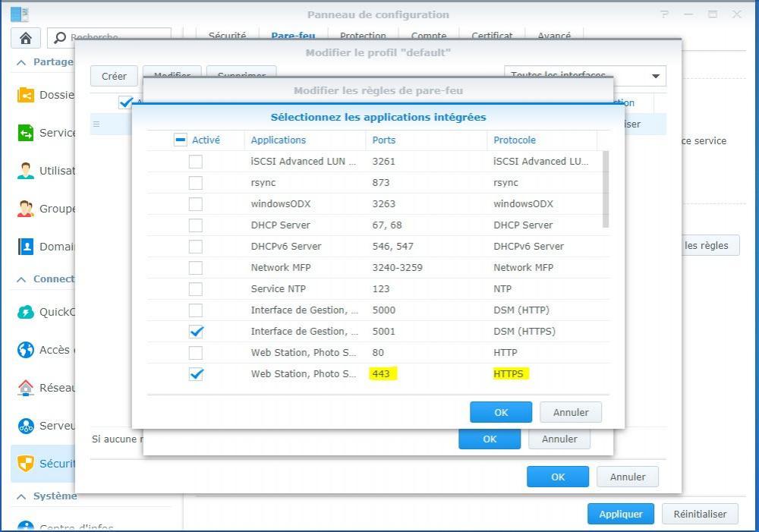Enable the Network MFP checkbox

click(x=196, y=268)
